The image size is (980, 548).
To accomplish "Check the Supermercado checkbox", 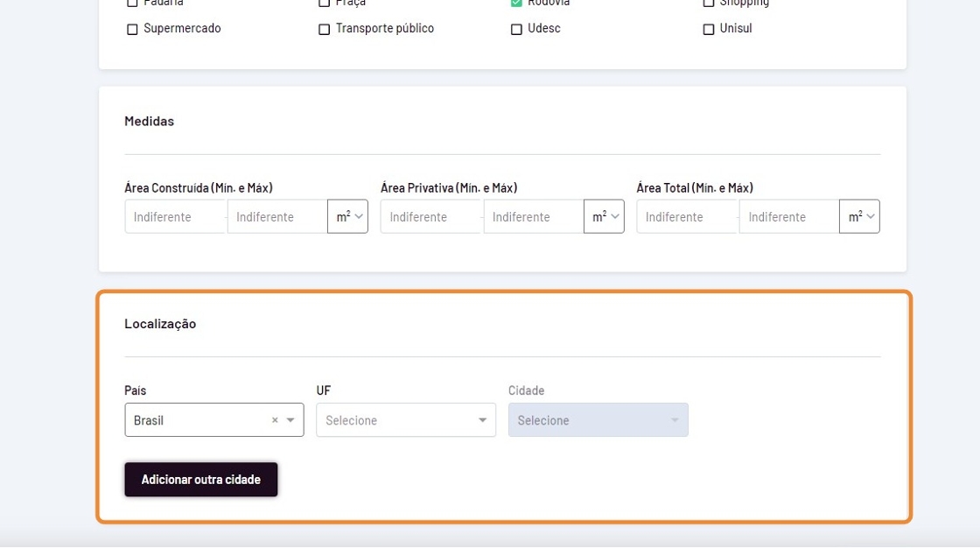I will coord(133,29).
